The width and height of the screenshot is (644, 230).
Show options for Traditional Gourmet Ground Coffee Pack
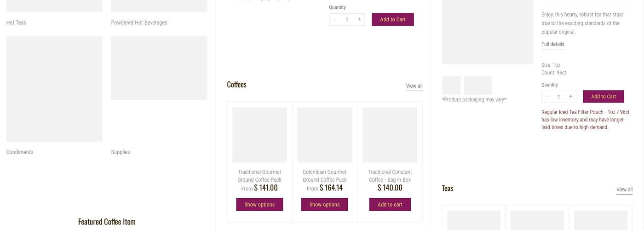(259, 205)
